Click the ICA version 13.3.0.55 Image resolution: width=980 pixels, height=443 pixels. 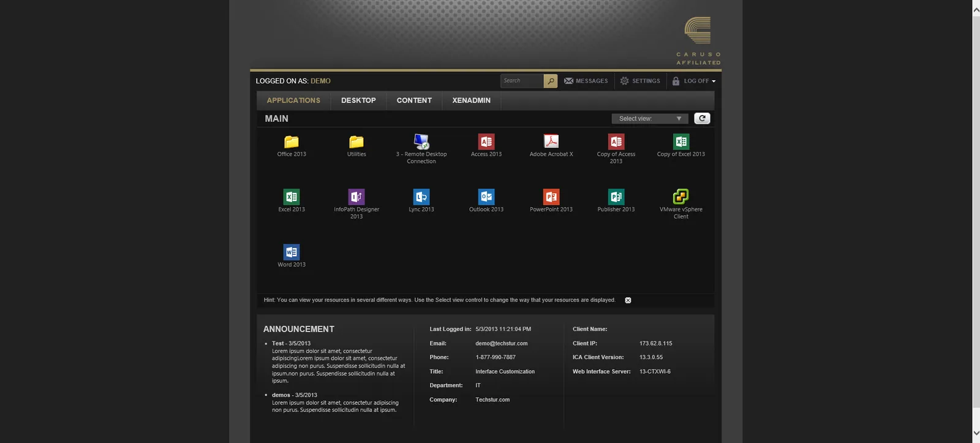point(651,357)
